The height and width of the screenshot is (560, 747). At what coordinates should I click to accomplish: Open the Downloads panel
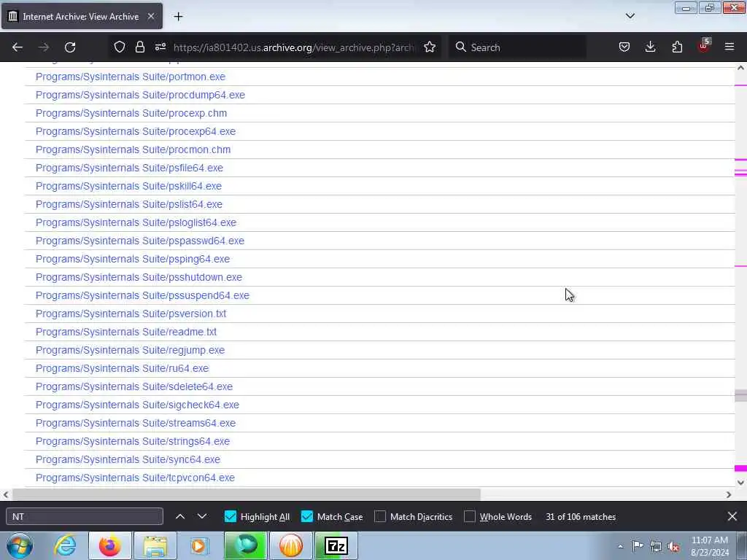click(650, 47)
